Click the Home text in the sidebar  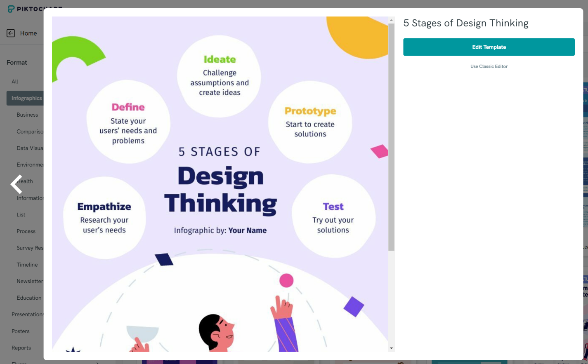point(28,33)
